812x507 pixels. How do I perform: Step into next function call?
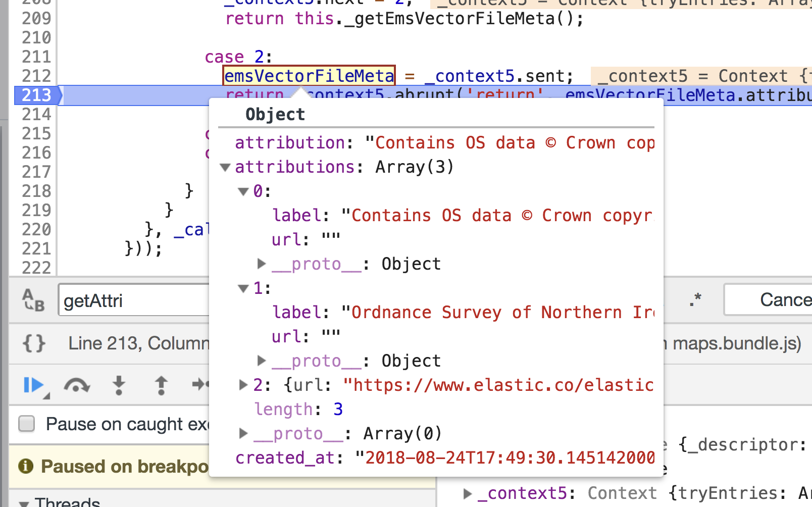[119, 385]
